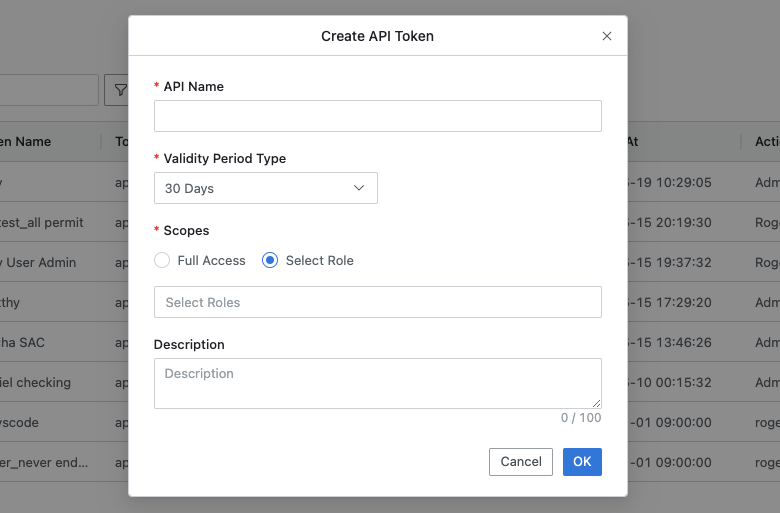780x513 pixels.
Task: Choose the Select Role radio option
Action: click(x=269, y=260)
